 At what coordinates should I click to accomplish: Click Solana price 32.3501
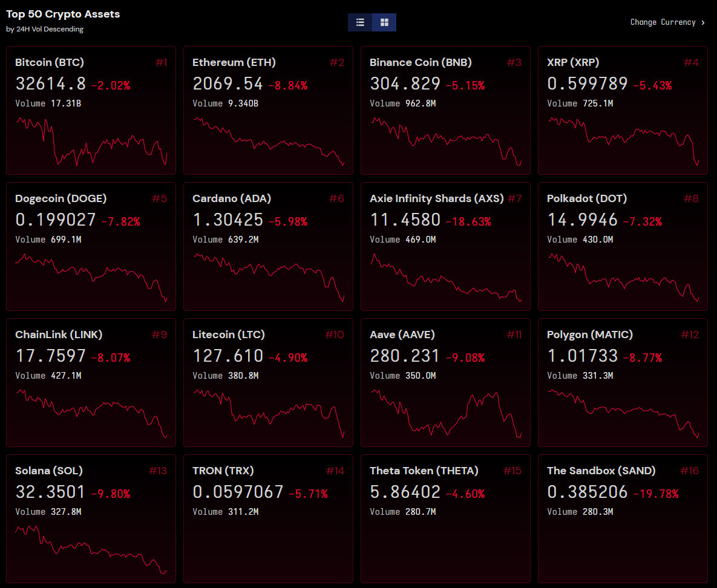click(50, 492)
